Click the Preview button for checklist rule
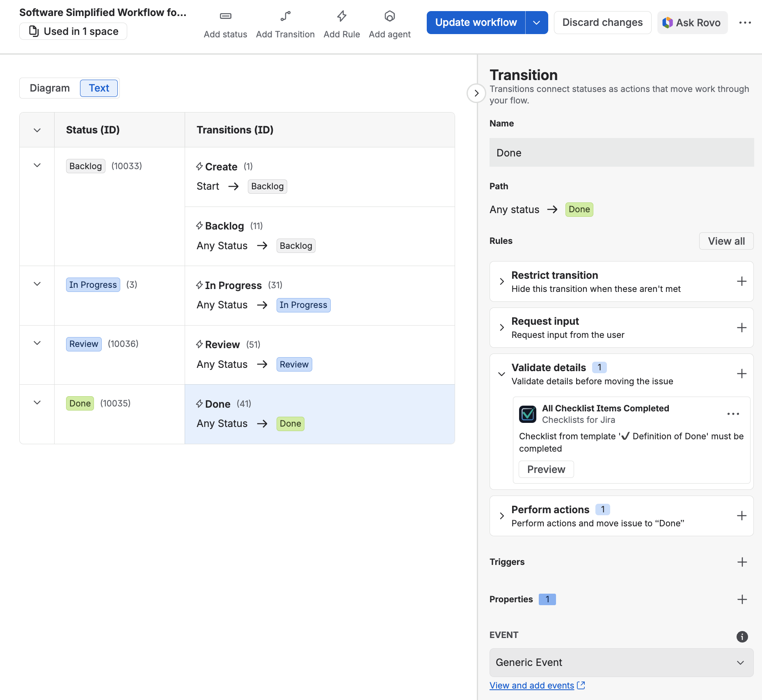 (546, 469)
